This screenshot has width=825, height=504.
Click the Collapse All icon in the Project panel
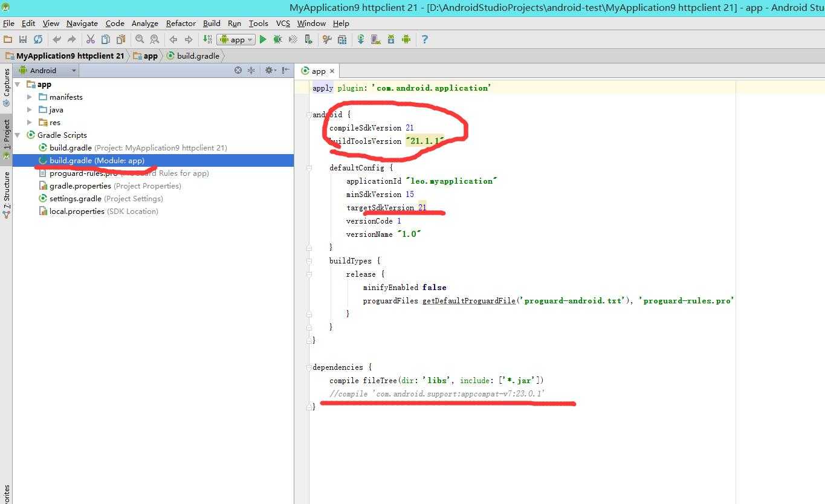251,70
